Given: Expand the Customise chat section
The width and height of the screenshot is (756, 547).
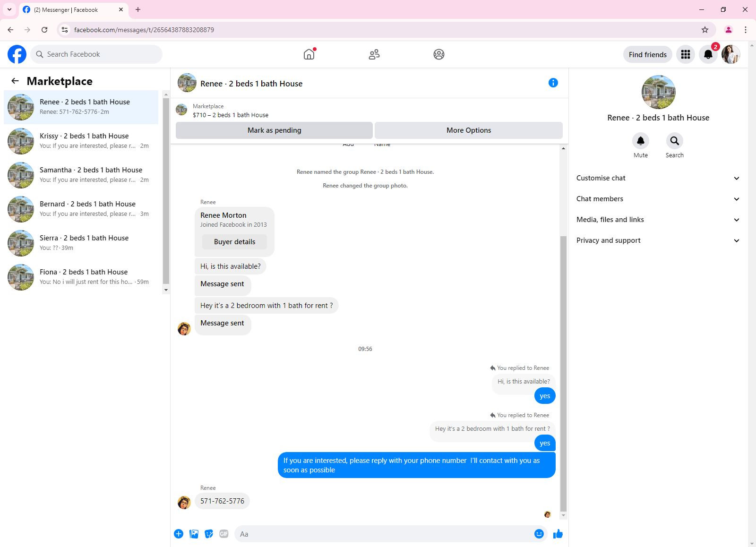Looking at the screenshot, I should (658, 178).
